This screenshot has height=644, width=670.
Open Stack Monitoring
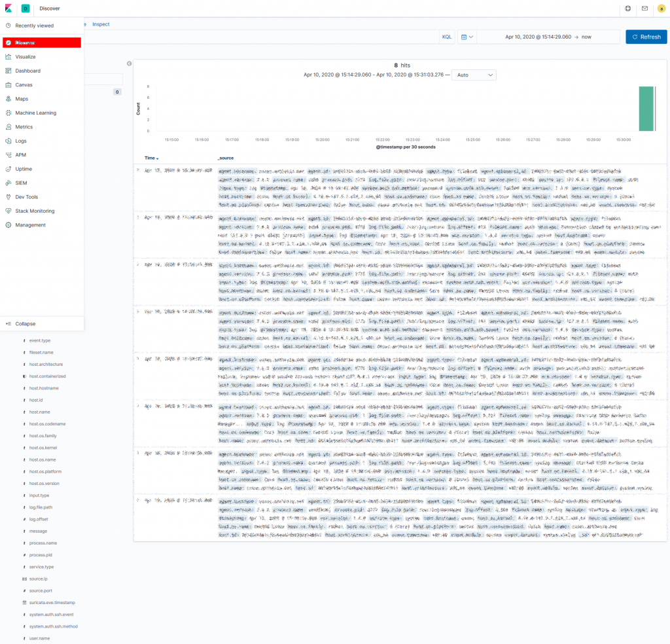35,211
